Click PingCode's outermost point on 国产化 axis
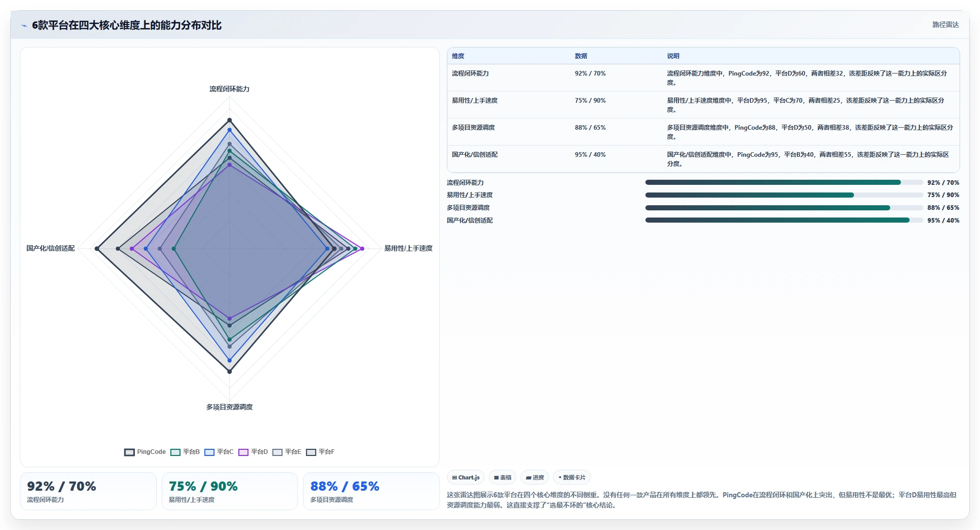Image resolution: width=980 pixels, height=530 pixels. click(97, 249)
